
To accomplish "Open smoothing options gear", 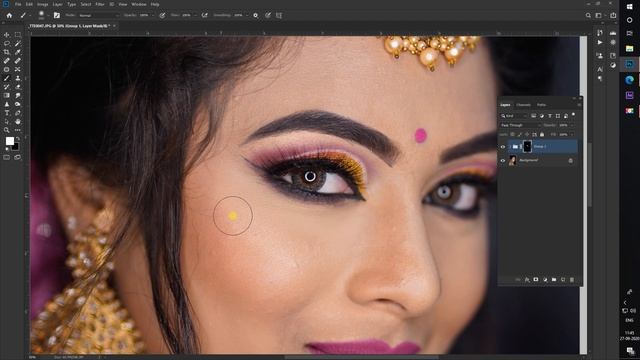I will pyautogui.click(x=256, y=16).
